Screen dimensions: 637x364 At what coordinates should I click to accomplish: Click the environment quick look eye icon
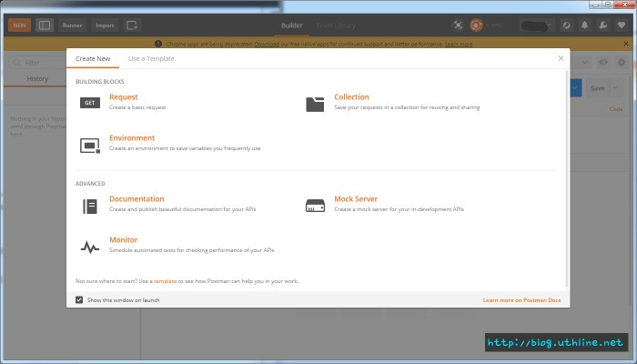click(602, 62)
